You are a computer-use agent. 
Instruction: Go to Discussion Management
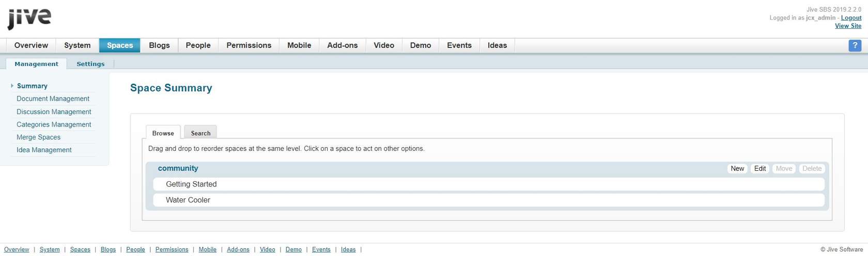point(54,111)
